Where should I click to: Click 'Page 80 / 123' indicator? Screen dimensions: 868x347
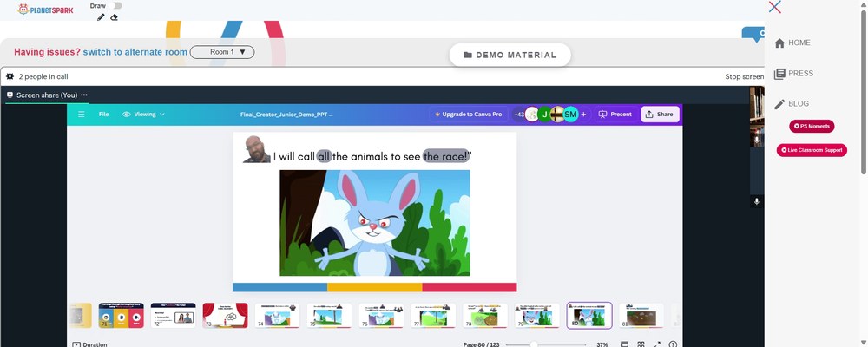(481, 344)
